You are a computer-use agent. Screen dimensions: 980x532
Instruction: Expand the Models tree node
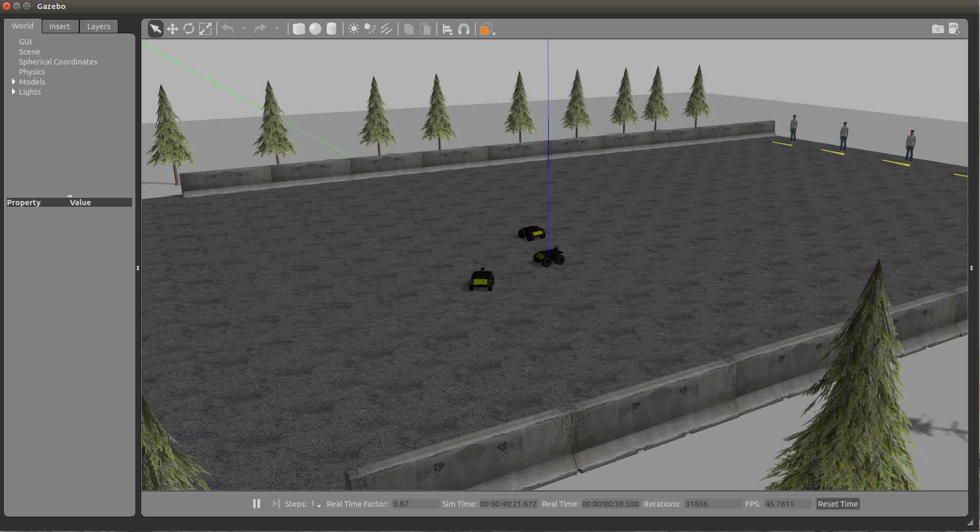coord(14,82)
